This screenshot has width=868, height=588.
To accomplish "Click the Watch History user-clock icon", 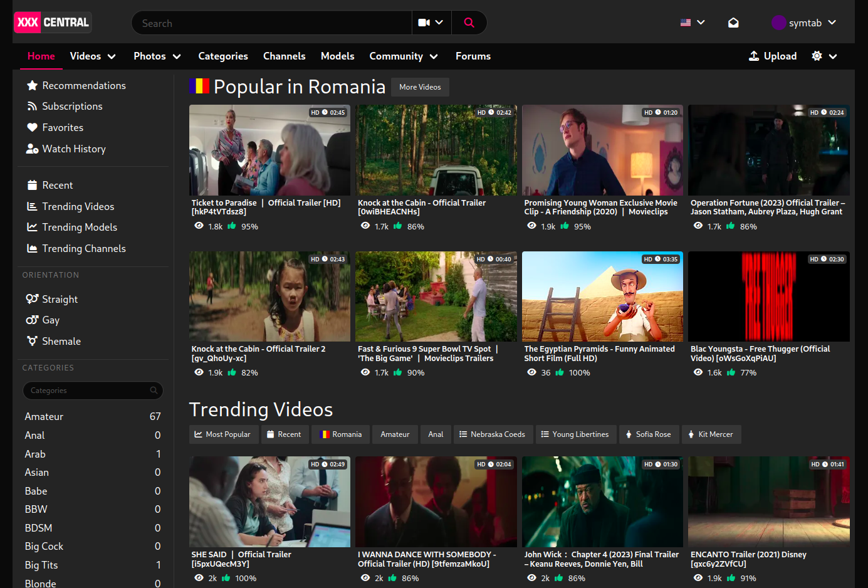I will point(32,149).
